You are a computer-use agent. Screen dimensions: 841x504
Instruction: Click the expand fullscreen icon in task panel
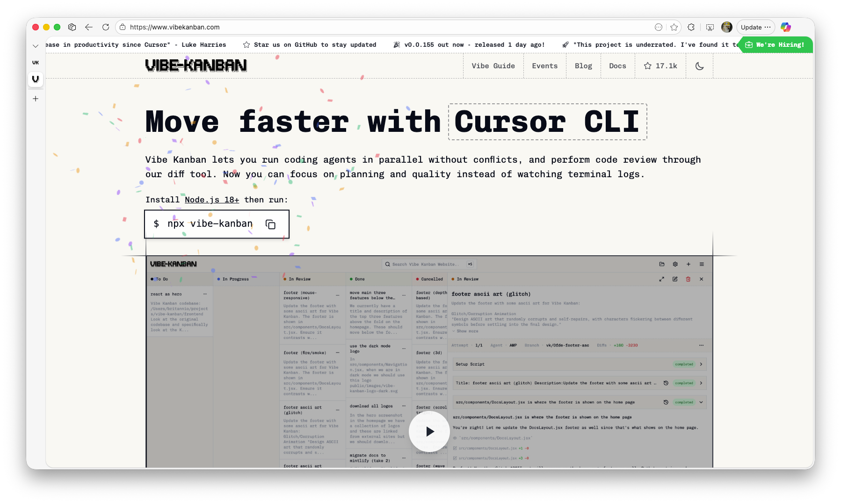point(662,279)
